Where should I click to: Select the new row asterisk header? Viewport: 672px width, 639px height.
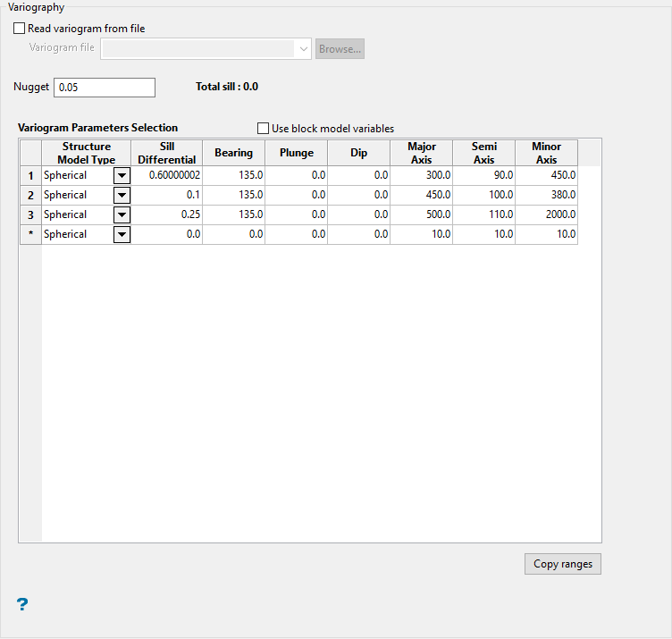coord(30,235)
